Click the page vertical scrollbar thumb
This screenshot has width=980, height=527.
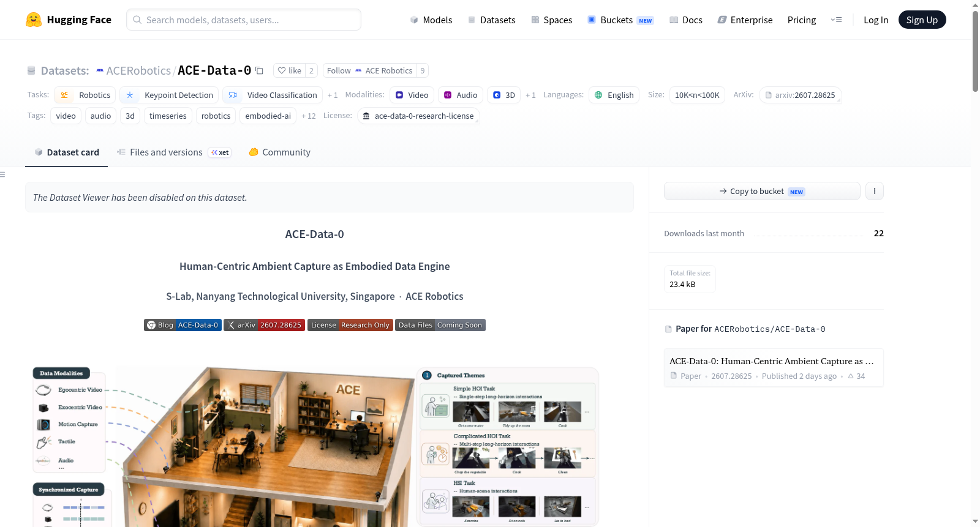point(975,51)
